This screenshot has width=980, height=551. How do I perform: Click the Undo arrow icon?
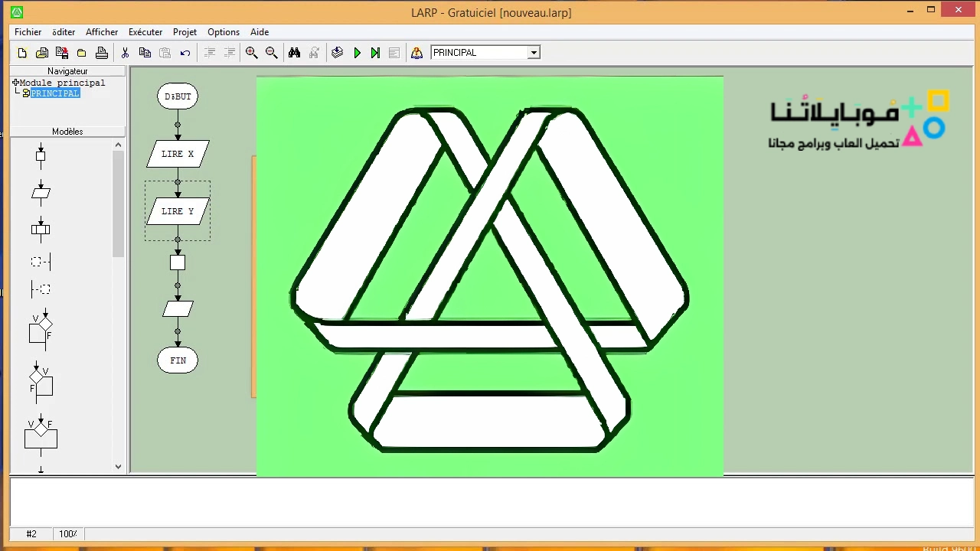[x=185, y=53]
